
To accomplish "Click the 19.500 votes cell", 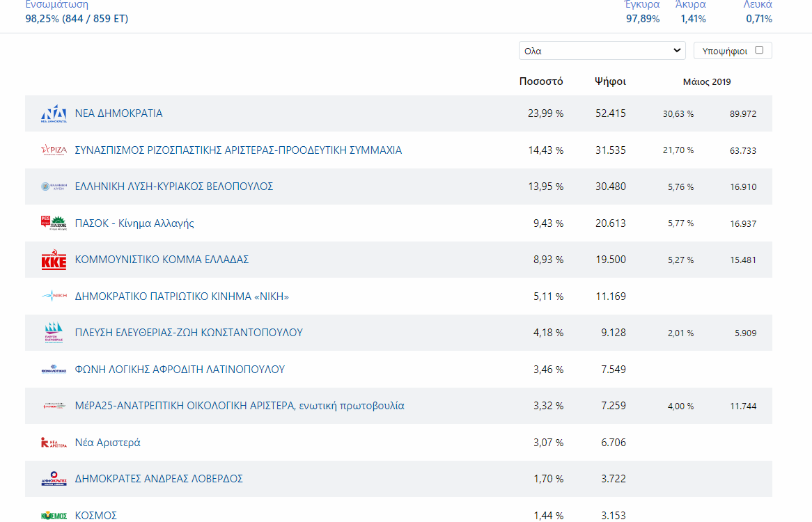I will click(x=611, y=259).
